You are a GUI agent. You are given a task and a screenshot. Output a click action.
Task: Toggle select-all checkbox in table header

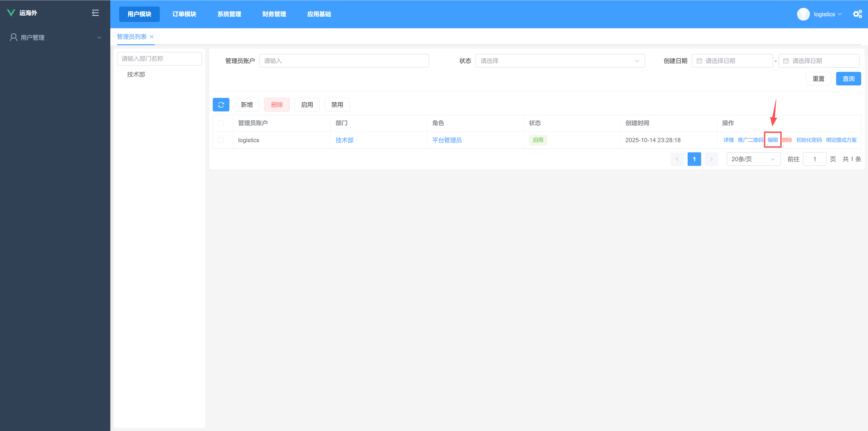pyautogui.click(x=221, y=123)
